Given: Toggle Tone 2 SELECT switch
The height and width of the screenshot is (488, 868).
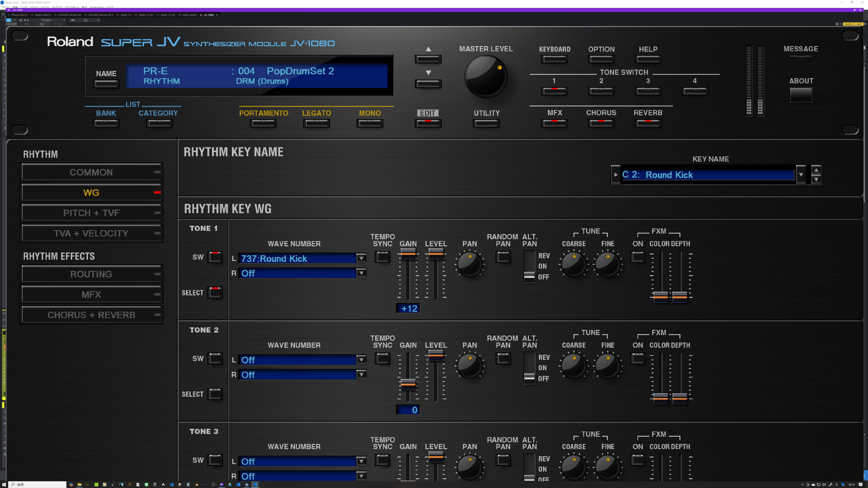Looking at the screenshot, I should (215, 394).
